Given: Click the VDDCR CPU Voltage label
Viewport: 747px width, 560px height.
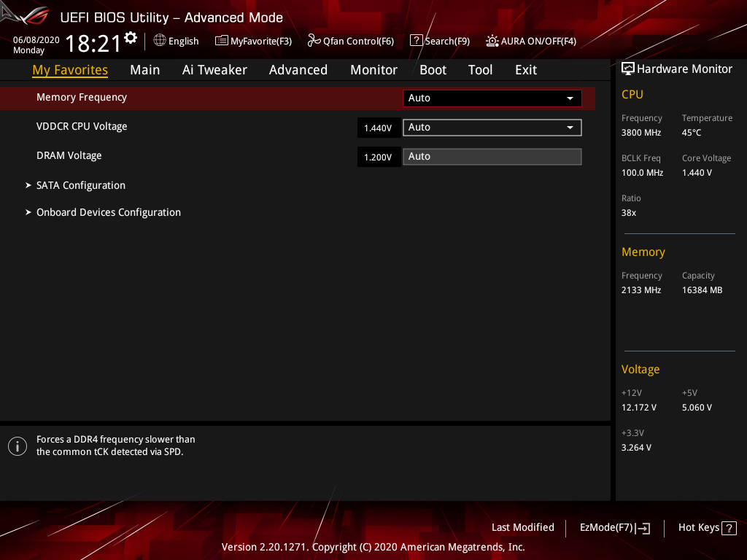Looking at the screenshot, I should coord(82,127).
